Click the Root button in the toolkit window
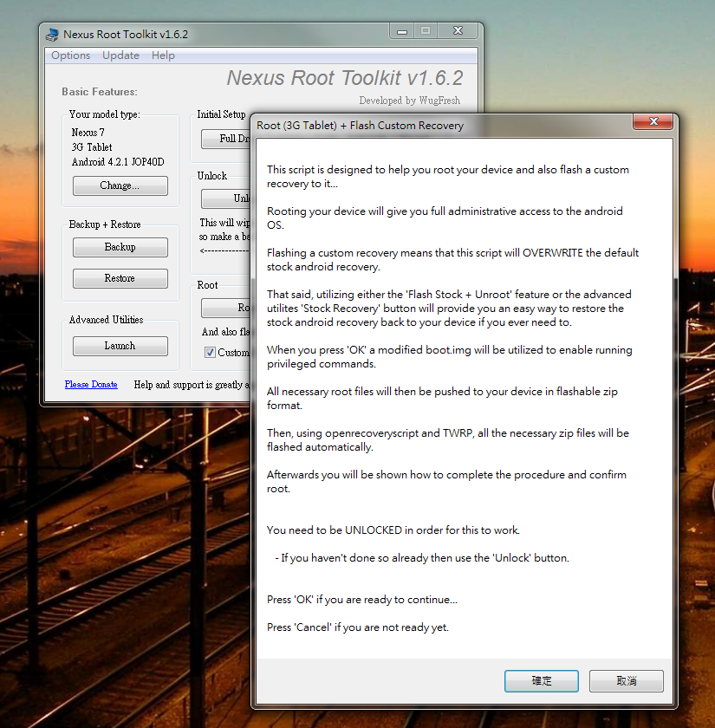 [226, 308]
